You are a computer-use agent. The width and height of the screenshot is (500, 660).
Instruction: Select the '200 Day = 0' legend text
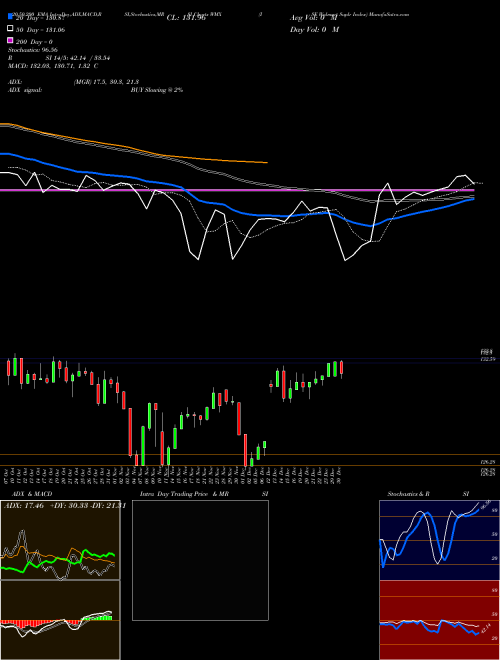[34, 42]
